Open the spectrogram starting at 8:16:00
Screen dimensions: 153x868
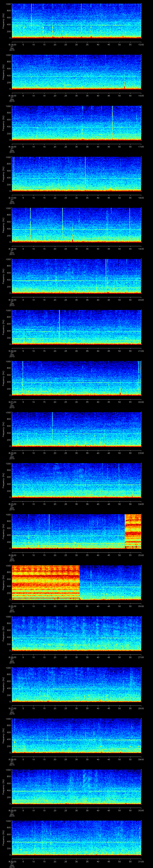point(76,123)
